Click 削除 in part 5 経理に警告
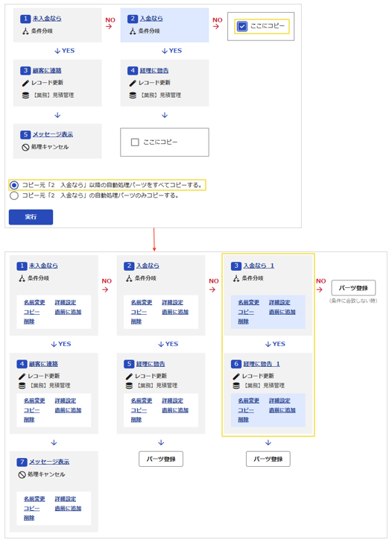The image size is (392, 540). click(136, 420)
